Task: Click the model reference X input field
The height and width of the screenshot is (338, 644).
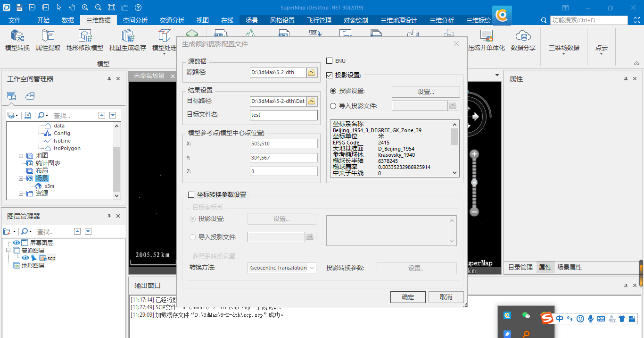Action: tap(284, 144)
